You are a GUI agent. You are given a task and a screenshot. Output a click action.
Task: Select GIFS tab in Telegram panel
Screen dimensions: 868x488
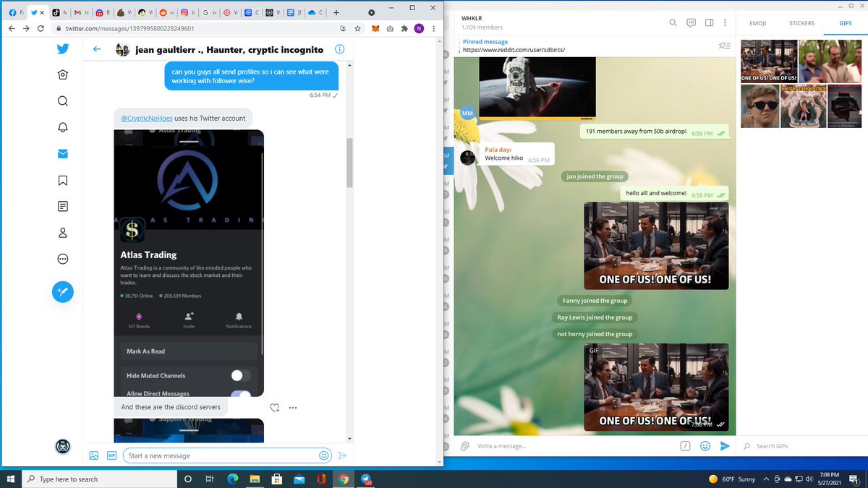(845, 23)
